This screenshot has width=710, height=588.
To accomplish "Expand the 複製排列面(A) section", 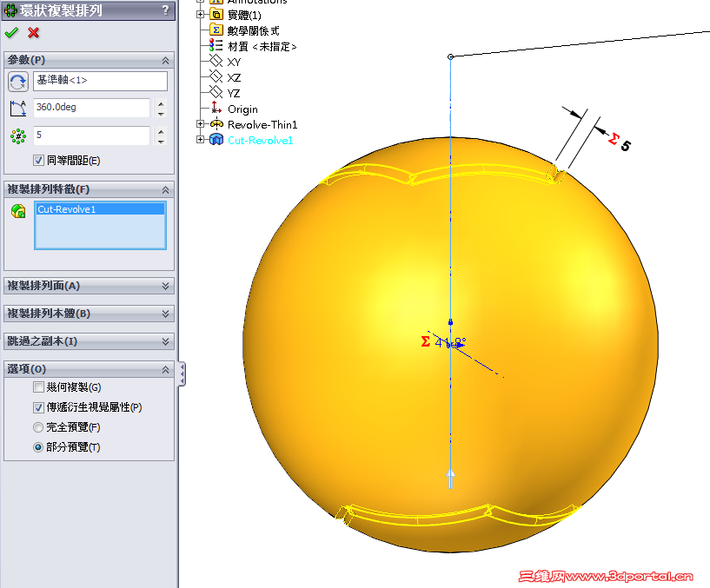I will pos(165,286).
